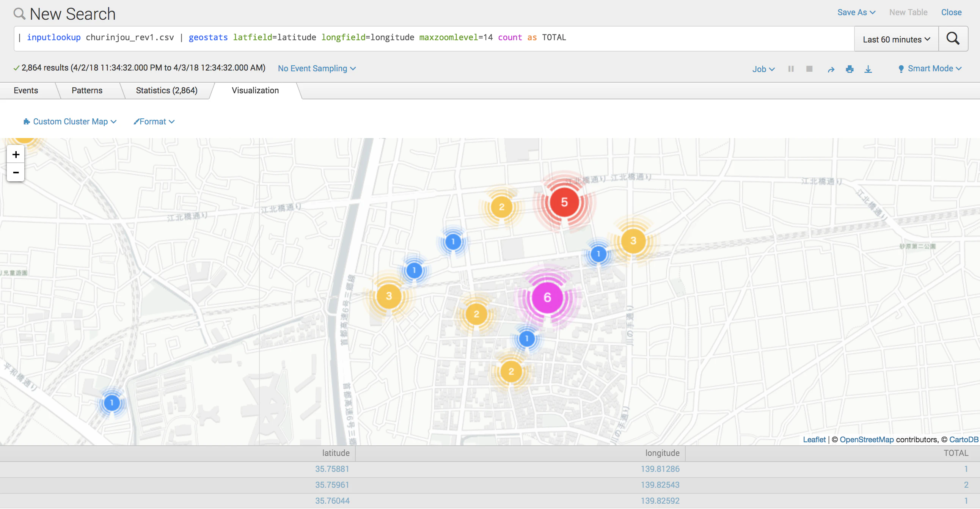Open the Format options menu
The width and height of the screenshot is (980, 509).
pos(154,122)
